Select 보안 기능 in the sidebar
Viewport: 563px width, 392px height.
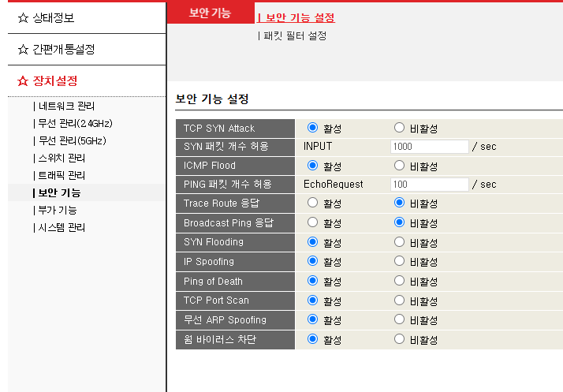(x=59, y=192)
